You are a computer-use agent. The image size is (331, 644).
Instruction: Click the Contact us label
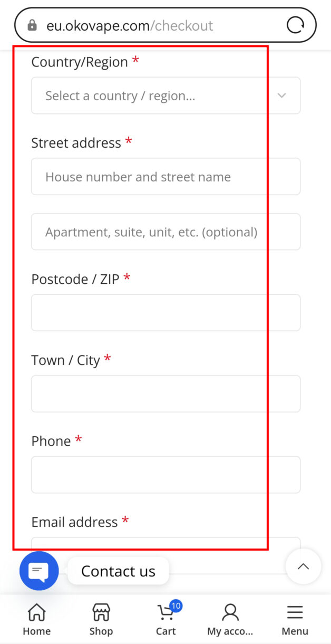(x=118, y=571)
